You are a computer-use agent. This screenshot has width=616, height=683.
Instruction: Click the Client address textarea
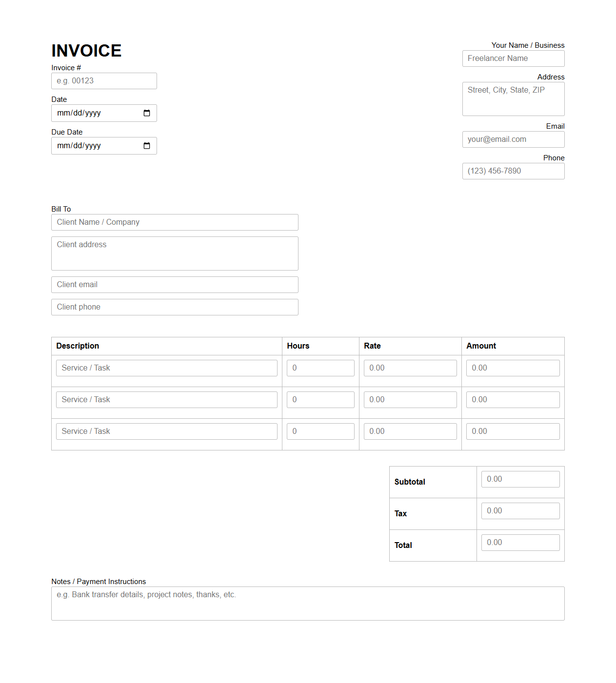tap(174, 253)
